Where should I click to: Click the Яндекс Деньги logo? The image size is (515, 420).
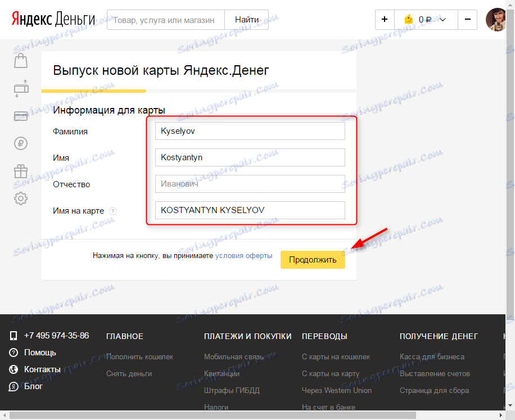(x=53, y=19)
